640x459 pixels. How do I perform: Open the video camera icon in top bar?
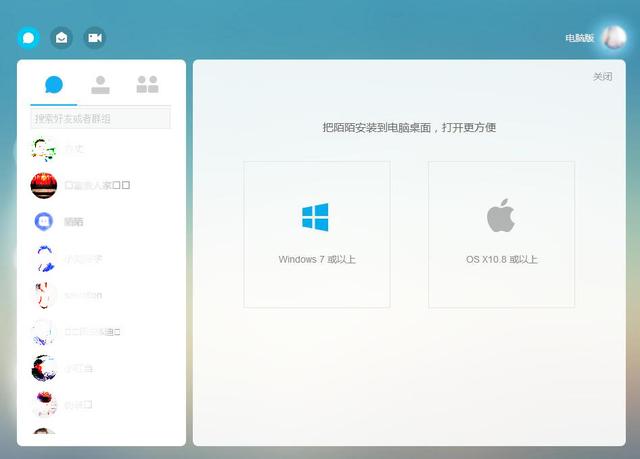click(x=95, y=38)
